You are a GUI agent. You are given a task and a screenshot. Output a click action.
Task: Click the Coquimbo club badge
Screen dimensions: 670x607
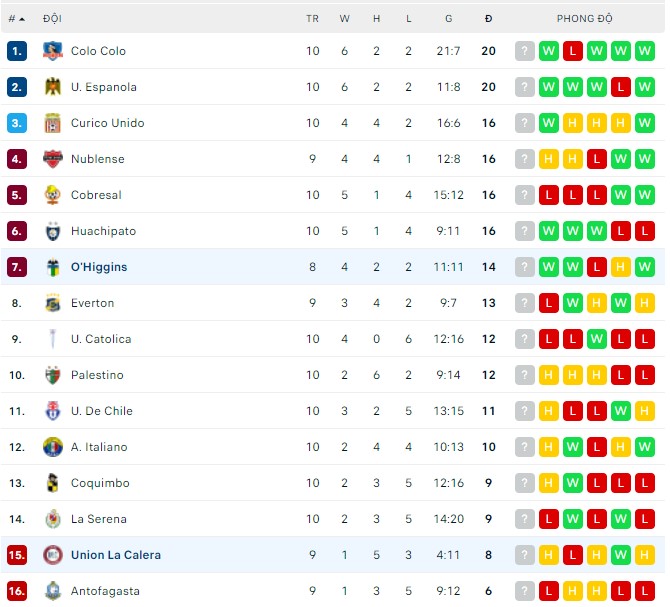pos(53,483)
